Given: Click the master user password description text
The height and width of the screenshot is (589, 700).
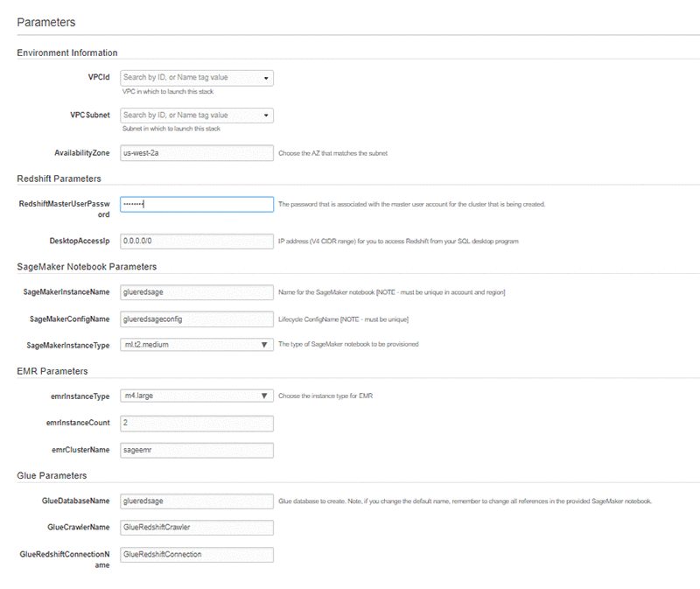Looking at the screenshot, I should [411, 204].
